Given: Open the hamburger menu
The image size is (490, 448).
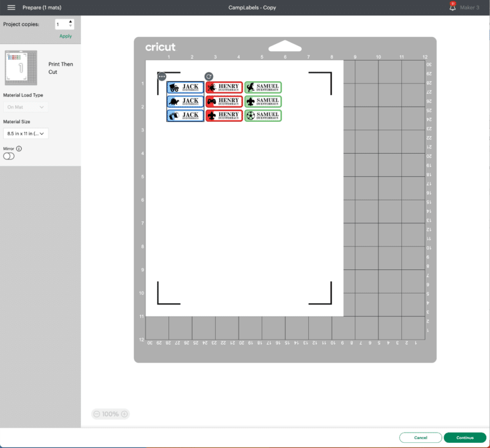Looking at the screenshot, I should (11, 7).
